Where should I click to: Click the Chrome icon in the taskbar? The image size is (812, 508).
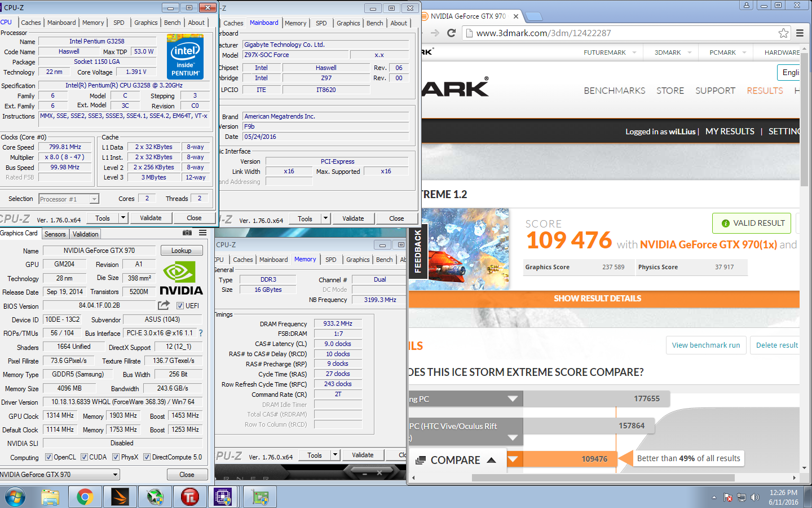tap(85, 497)
